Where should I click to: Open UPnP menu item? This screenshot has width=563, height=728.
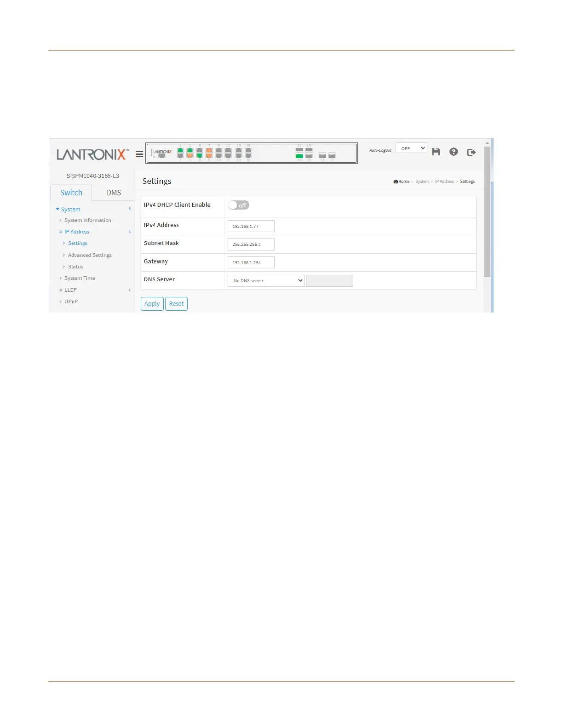[x=71, y=301]
